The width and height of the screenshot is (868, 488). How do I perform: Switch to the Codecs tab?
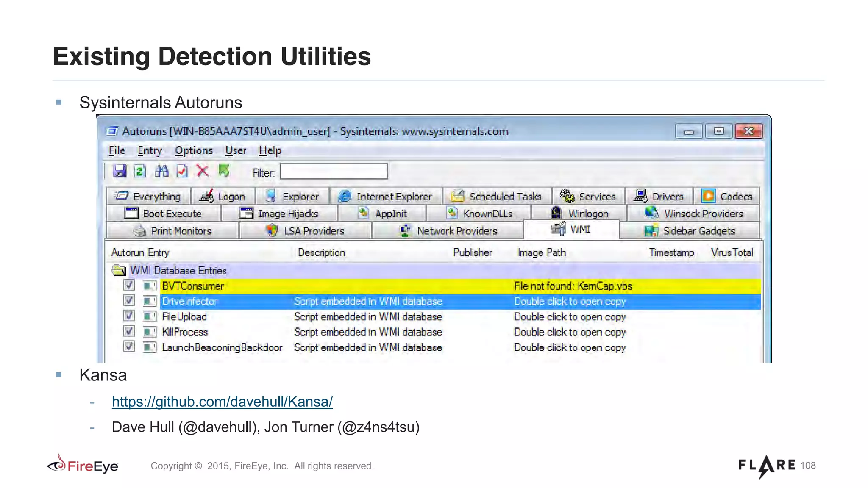(726, 196)
